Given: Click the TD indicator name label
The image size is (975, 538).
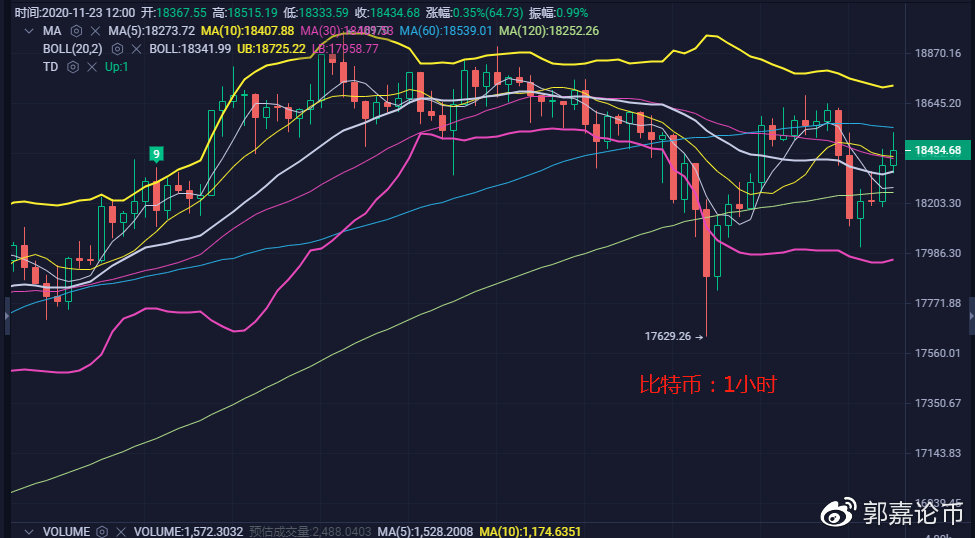Looking at the screenshot, I should (50, 67).
